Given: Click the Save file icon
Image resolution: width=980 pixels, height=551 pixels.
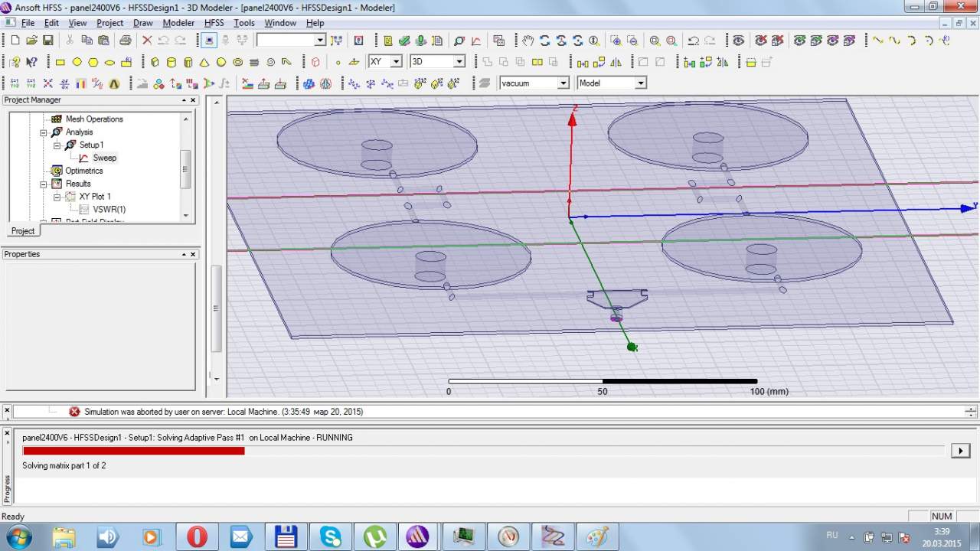Looking at the screenshot, I should coord(48,41).
